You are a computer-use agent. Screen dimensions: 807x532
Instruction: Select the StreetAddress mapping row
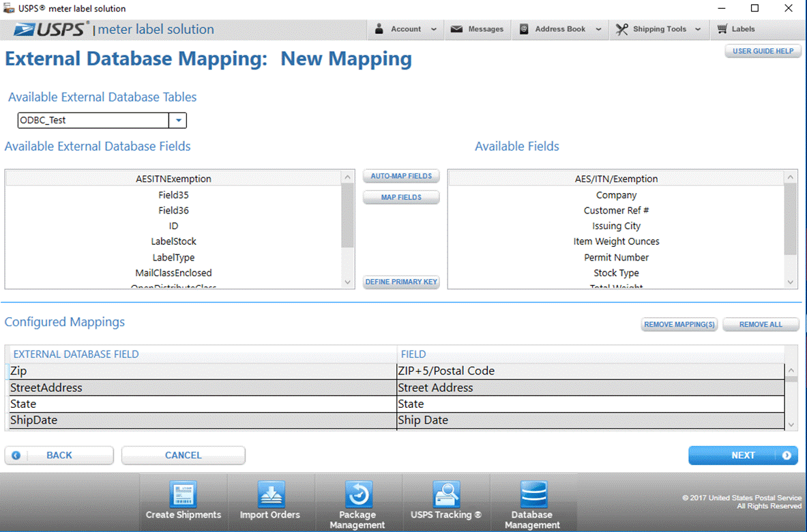click(x=396, y=388)
